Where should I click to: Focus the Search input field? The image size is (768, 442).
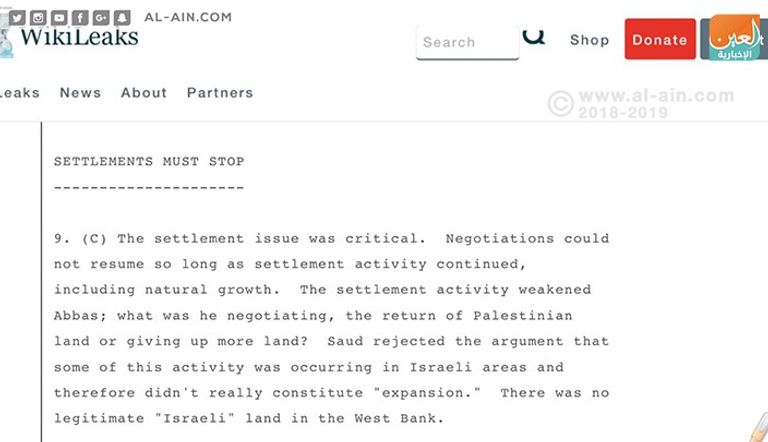pyautogui.click(x=467, y=42)
